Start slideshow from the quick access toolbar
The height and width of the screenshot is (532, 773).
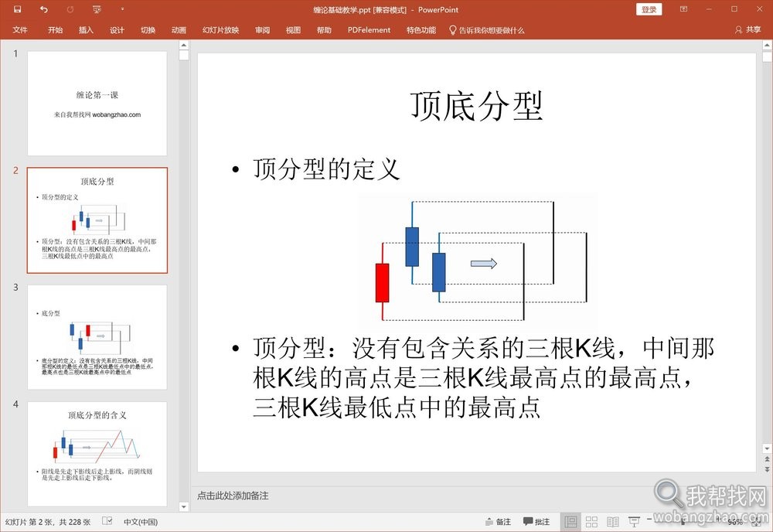97,9
